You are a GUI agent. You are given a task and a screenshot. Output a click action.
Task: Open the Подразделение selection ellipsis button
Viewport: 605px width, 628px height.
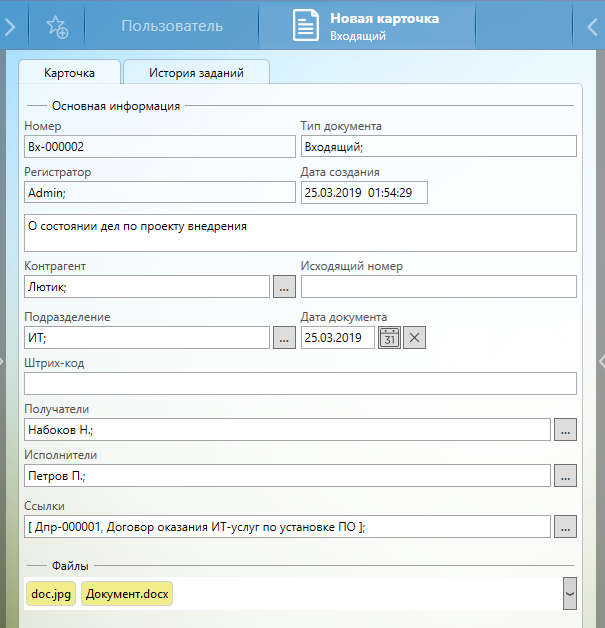(x=284, y=338)
